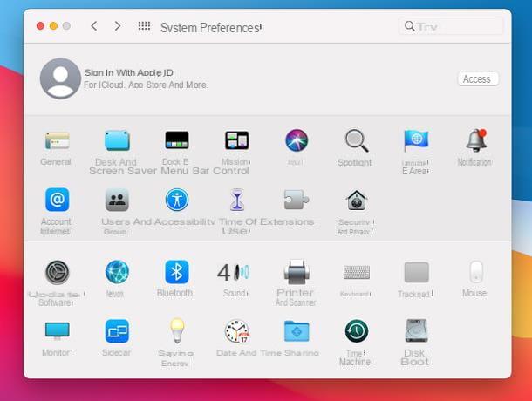Click the Access sign-in button
The image size is (532, 401).
coord(478,79)
